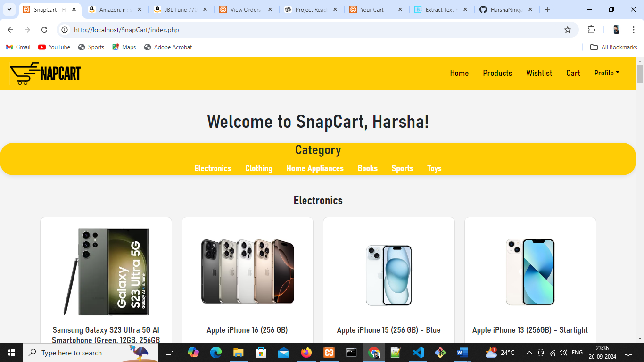This screenshot has width=644, height=362.
Task: Switch to the Amazon.in tab
Action: point(115,9)
